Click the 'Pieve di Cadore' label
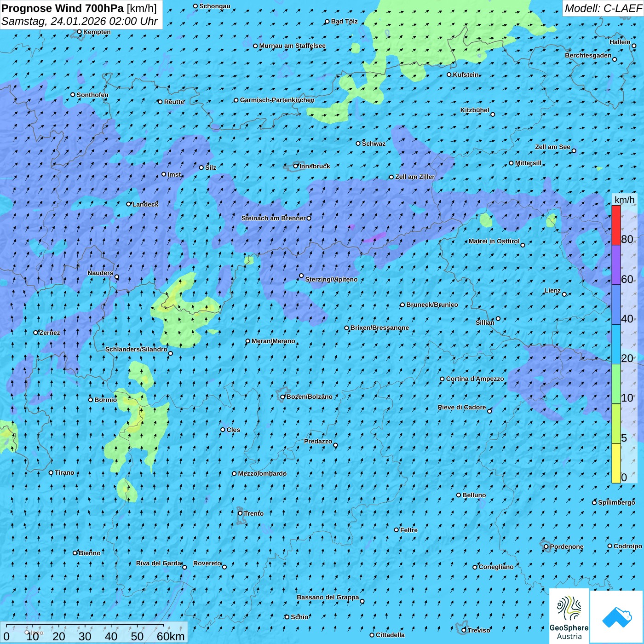This screenshot has width=644, height=644. [x=462, y=407]
